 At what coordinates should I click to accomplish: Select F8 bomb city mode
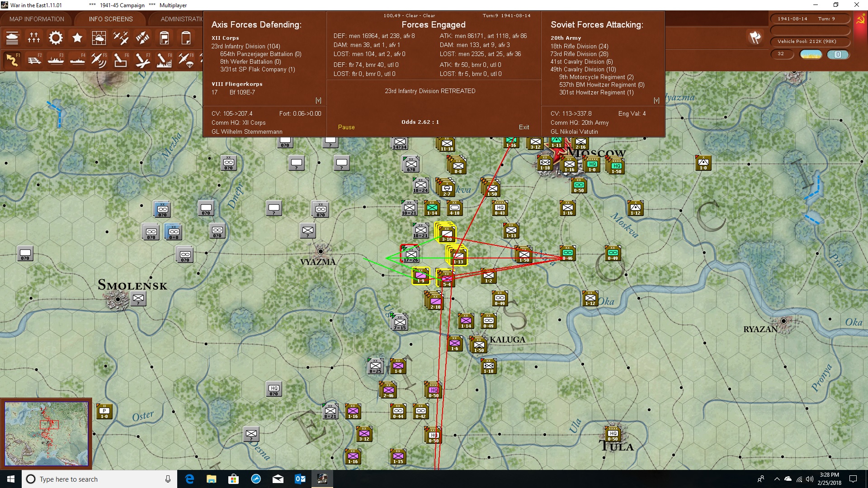point(164,60)
